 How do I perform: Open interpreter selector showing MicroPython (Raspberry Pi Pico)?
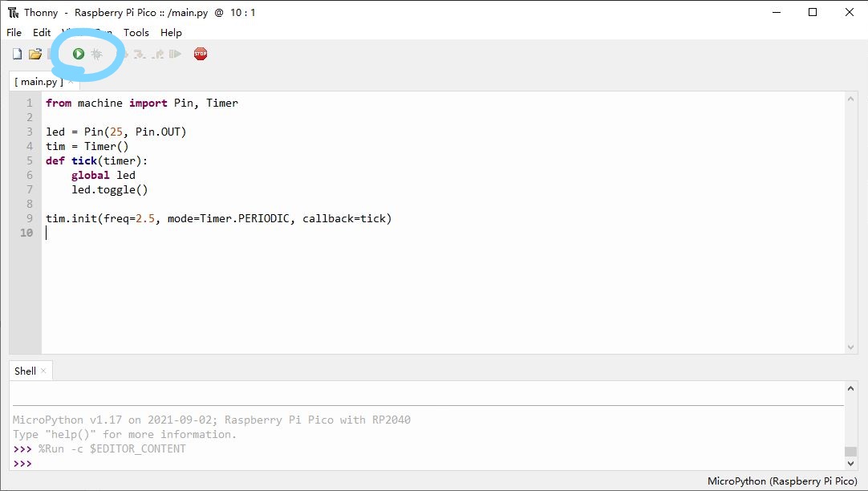[782, 481]
